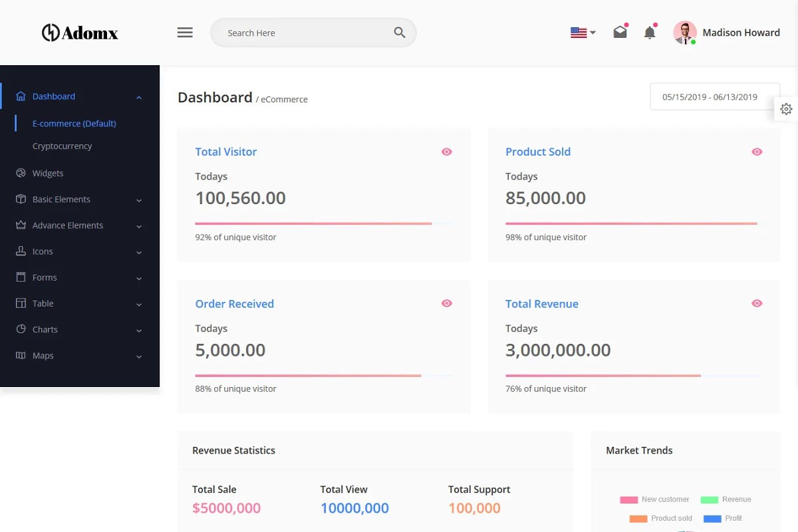The height and width of the screenshot is (532, 798).
Task: Open the language flag dropdown
Action: tap(583, 33)
